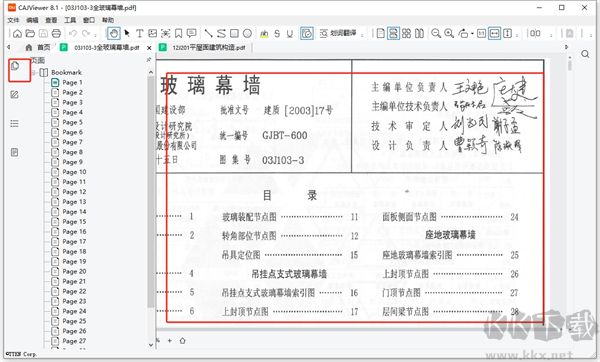This screenshot has width=600, height=362.
Task: Click the print icon
Action: coord(56,34)
